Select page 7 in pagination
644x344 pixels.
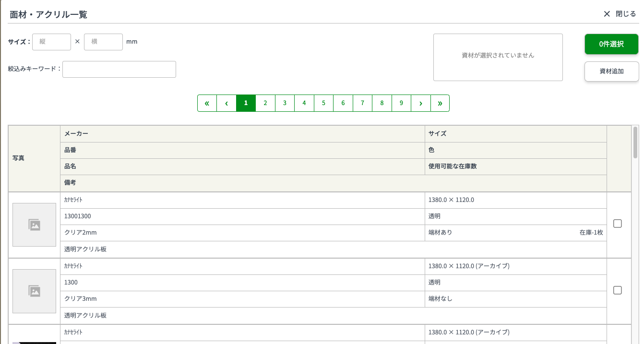point(362,103)
